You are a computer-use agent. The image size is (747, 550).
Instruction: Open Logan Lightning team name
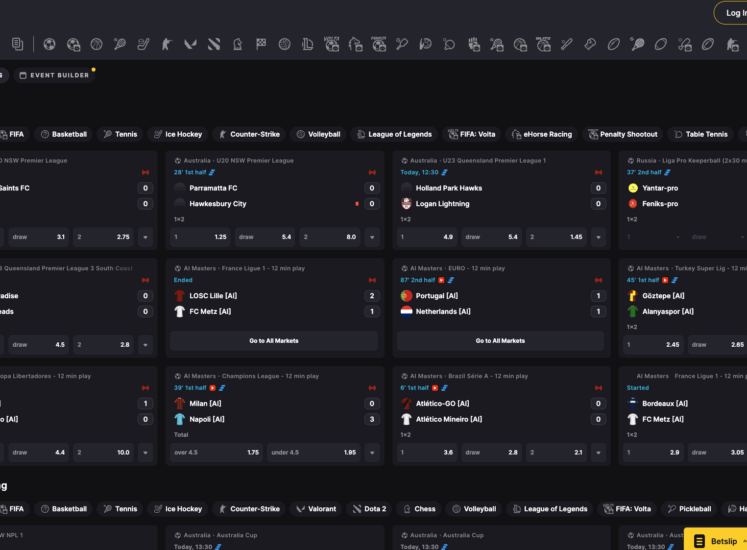(x=443, y=204)
